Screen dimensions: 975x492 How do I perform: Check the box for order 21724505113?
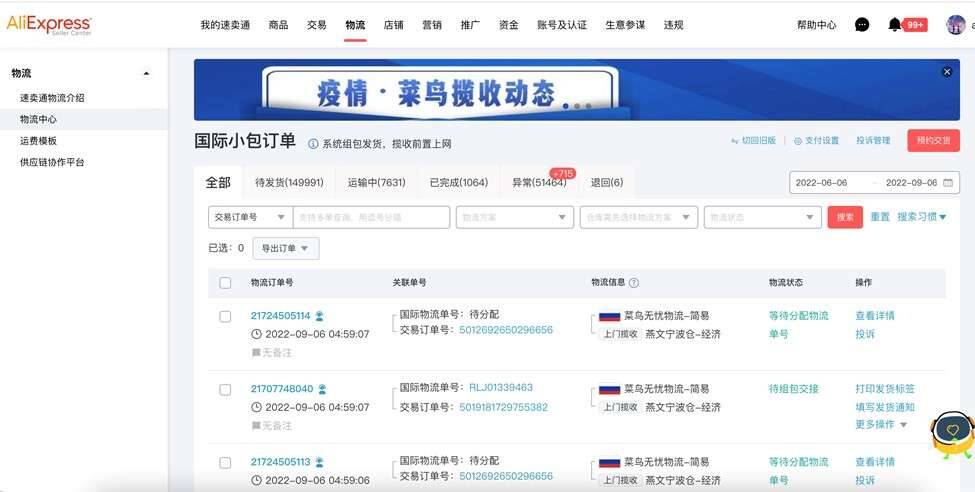[225, 463]
